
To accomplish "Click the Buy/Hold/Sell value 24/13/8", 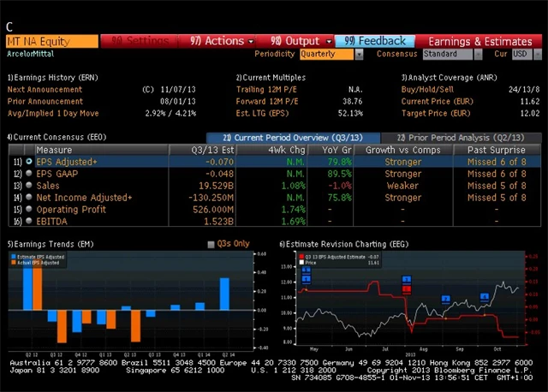I will click(524, 89).
